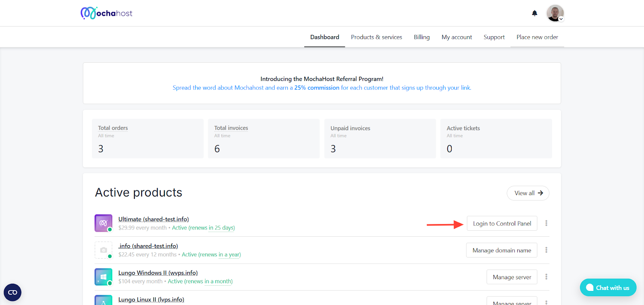Click the Mochahost logo

(106, 13)
